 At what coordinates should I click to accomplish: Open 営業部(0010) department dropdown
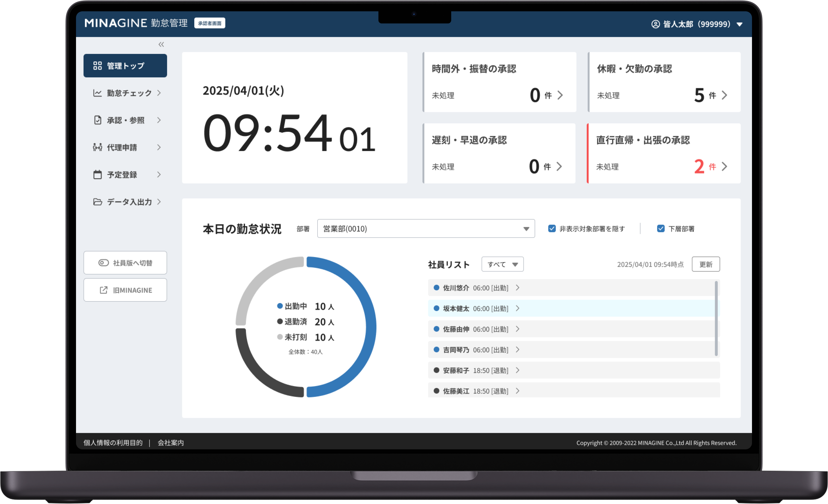tap(426, 229)
